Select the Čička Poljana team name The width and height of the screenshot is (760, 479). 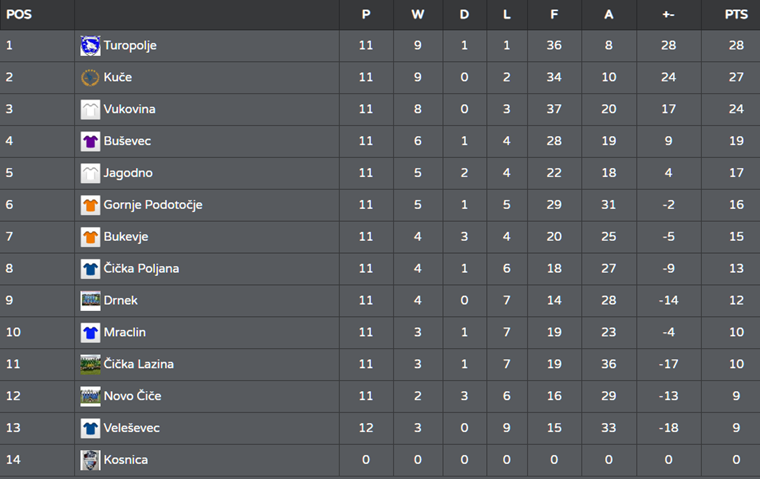coord(141,269)
